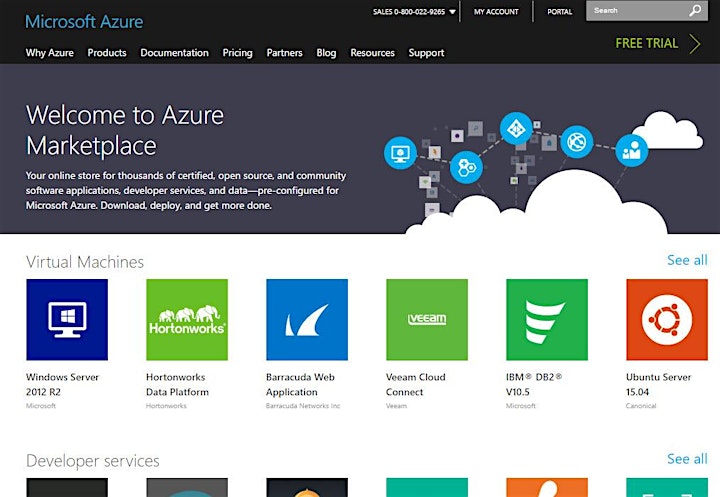Click the search magnifier icon
The height and width of the screenshot is (497, 720).
click(695, 11)
